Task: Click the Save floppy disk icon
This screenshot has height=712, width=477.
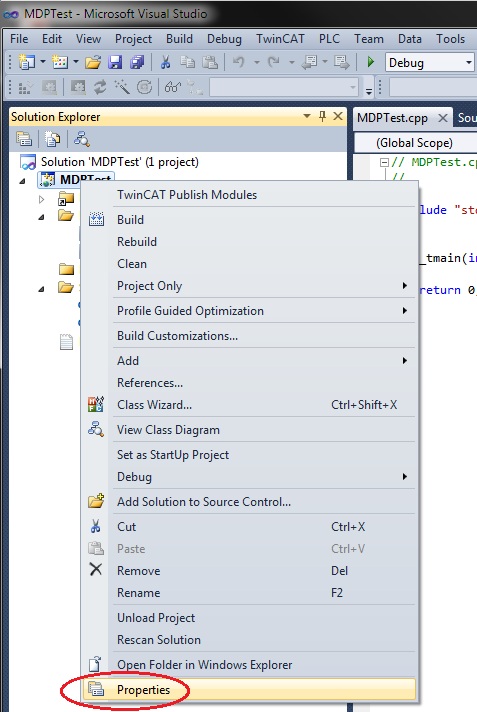Action: pyautogui.click(x=115, y=62)
